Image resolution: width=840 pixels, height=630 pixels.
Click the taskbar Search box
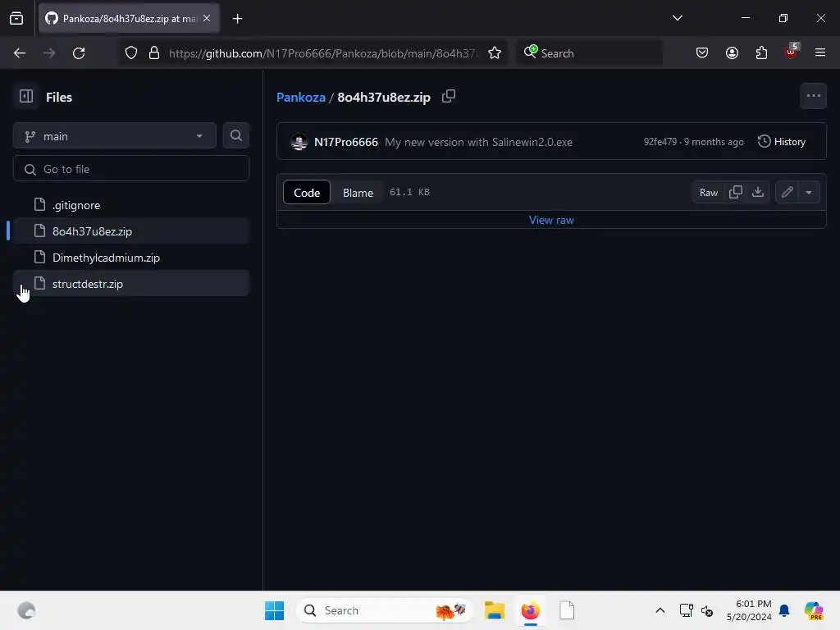[384, 610]
